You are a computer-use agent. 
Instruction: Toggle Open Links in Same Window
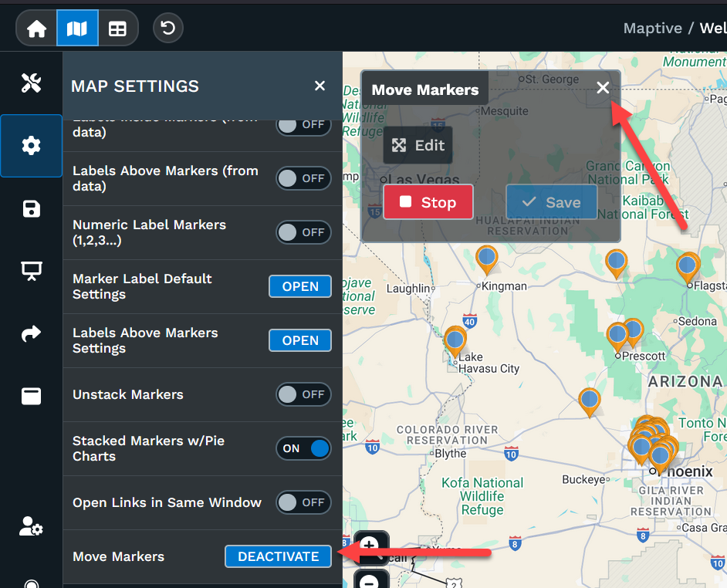tap(304, 502)
